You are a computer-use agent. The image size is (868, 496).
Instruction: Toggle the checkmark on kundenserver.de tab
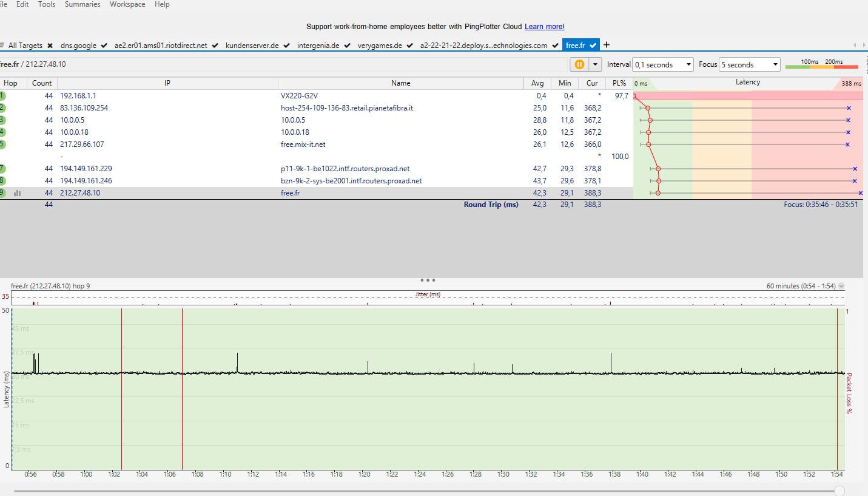click(286, 46)
